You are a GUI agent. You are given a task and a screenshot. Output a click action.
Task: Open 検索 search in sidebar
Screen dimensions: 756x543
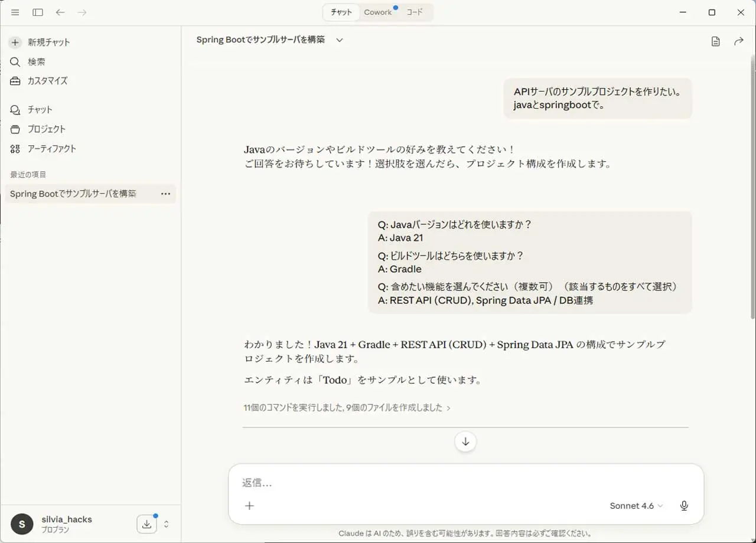pyautogui.click(x=36, y=62)
